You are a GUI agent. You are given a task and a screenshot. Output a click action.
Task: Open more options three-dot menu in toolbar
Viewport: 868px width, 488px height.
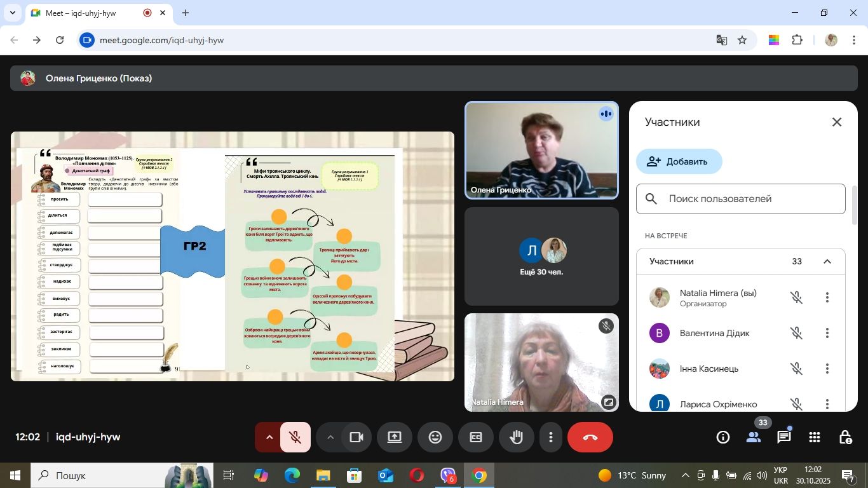tap(550, 437)
